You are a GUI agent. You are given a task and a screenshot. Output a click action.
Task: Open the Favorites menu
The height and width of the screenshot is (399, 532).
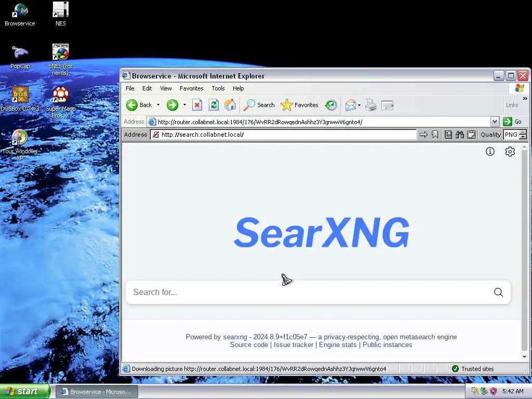191,88
